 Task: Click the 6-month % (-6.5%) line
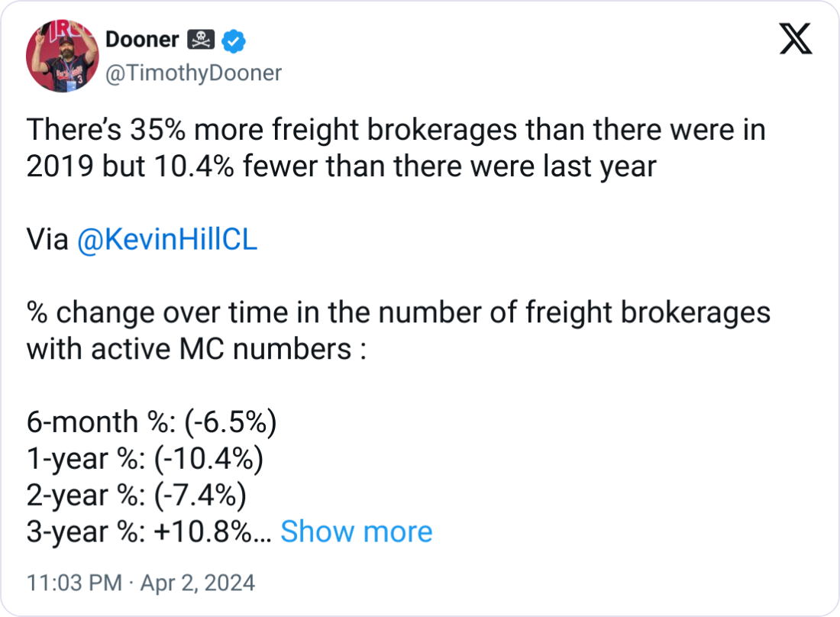(x=151, y=422)
